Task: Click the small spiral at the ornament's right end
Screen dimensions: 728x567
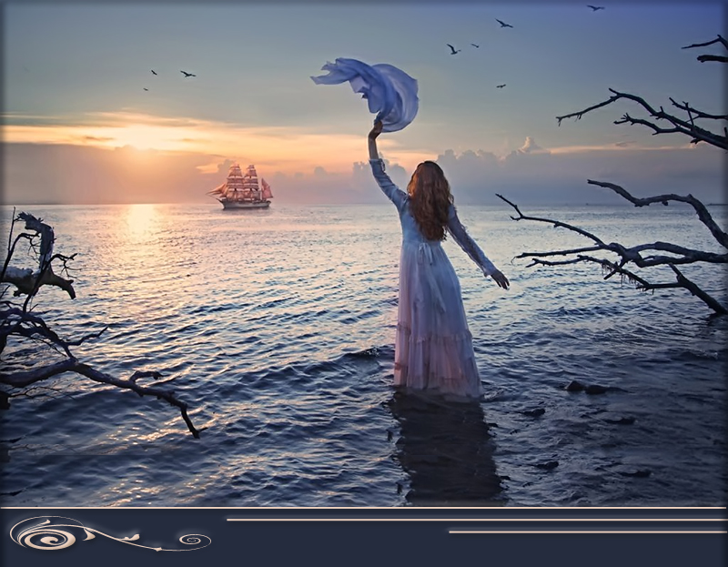Action: point(193,541)
